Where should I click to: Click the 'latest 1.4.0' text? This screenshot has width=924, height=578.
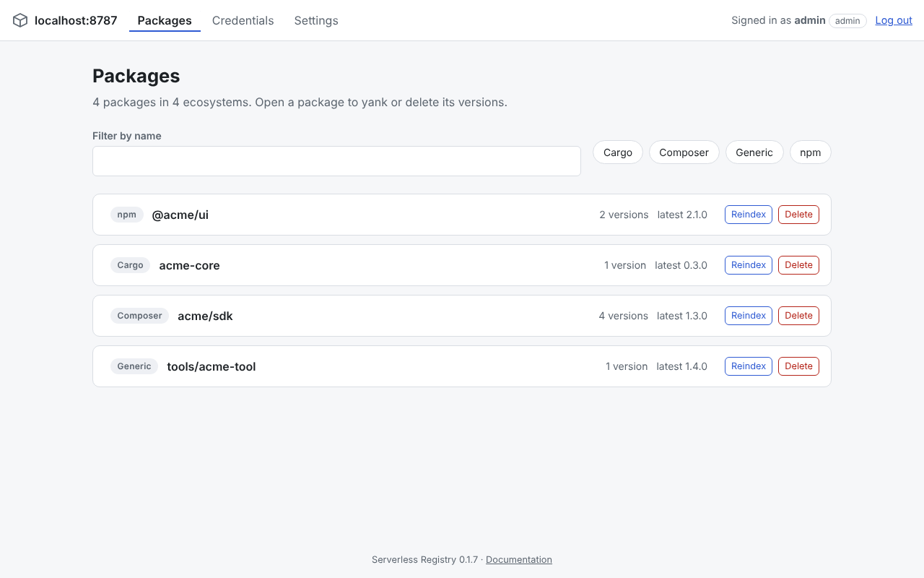[682, 366]
